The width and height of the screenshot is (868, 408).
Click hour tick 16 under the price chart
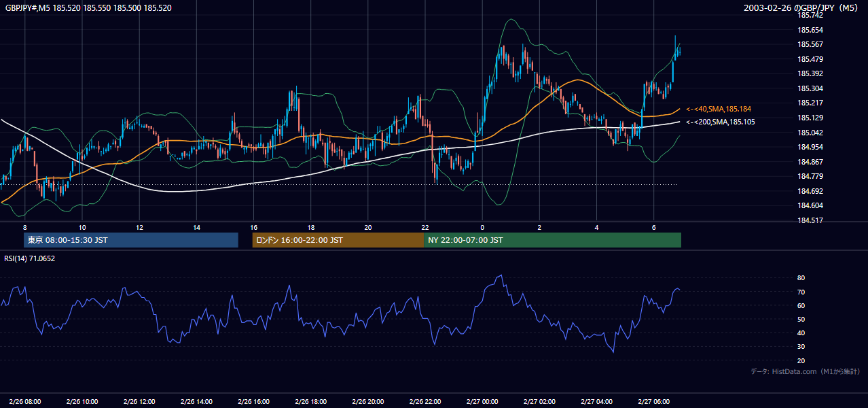253,227
